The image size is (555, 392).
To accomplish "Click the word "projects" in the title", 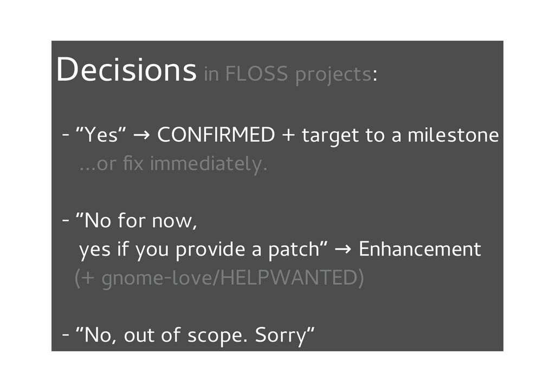I will coord(333,75).
